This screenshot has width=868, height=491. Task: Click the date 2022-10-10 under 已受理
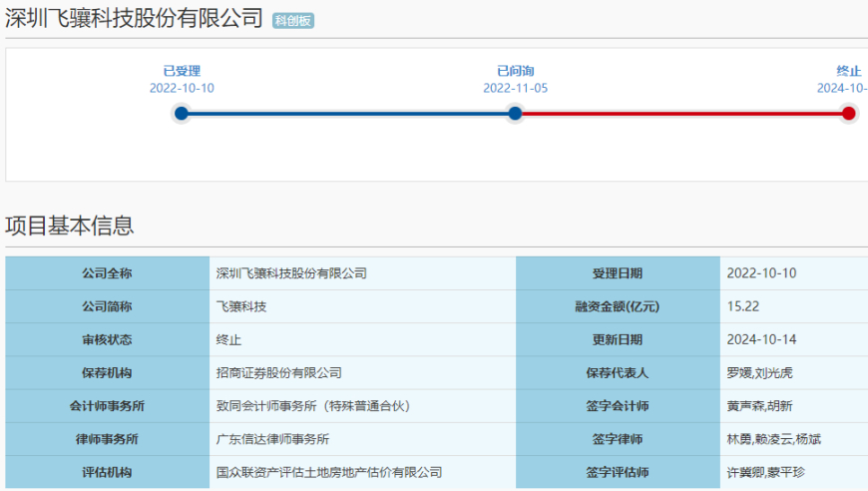click(182, 88)
